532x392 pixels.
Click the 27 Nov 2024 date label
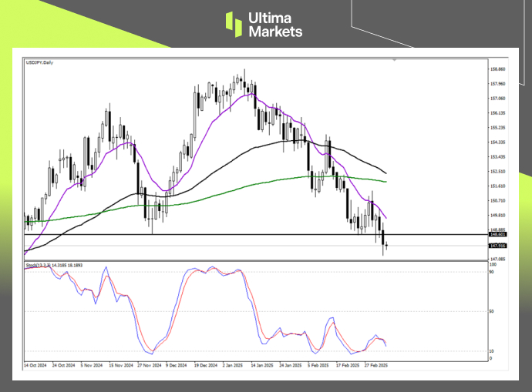point(149,365)
